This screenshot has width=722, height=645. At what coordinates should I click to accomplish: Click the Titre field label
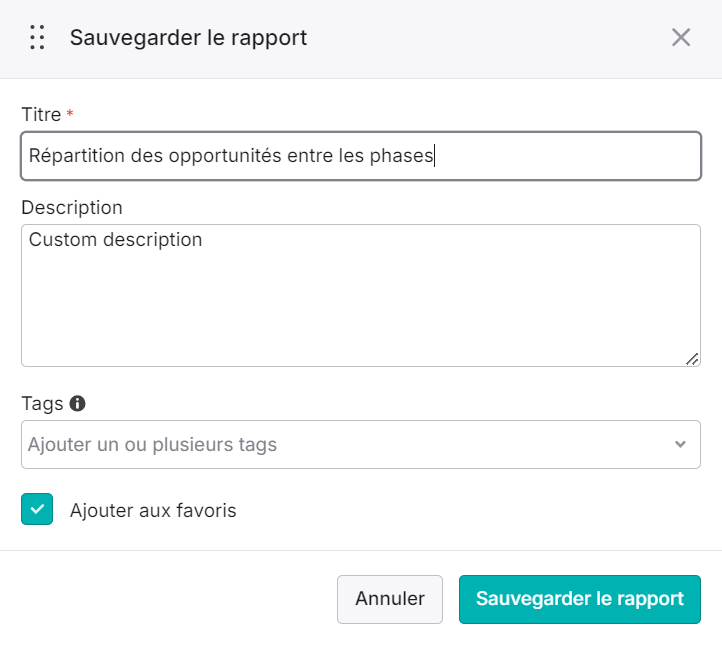click(x=41, y=114)
